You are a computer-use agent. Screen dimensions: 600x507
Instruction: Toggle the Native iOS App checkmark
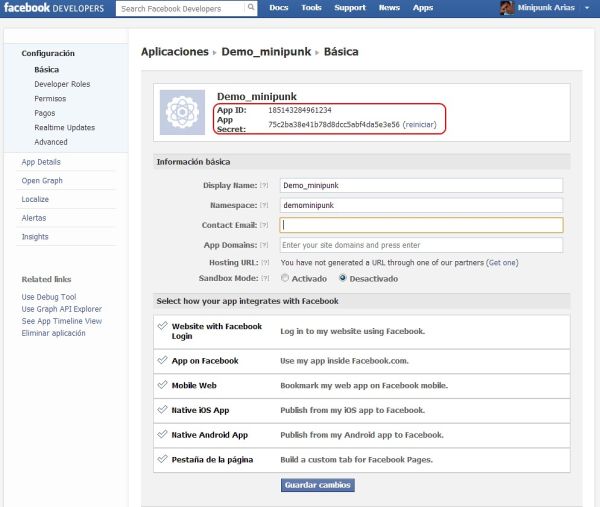coord(163,409)
